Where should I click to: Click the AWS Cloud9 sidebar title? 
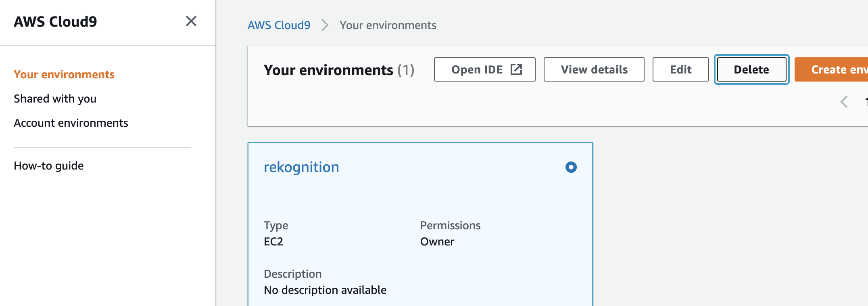click(x=56, y=22)
